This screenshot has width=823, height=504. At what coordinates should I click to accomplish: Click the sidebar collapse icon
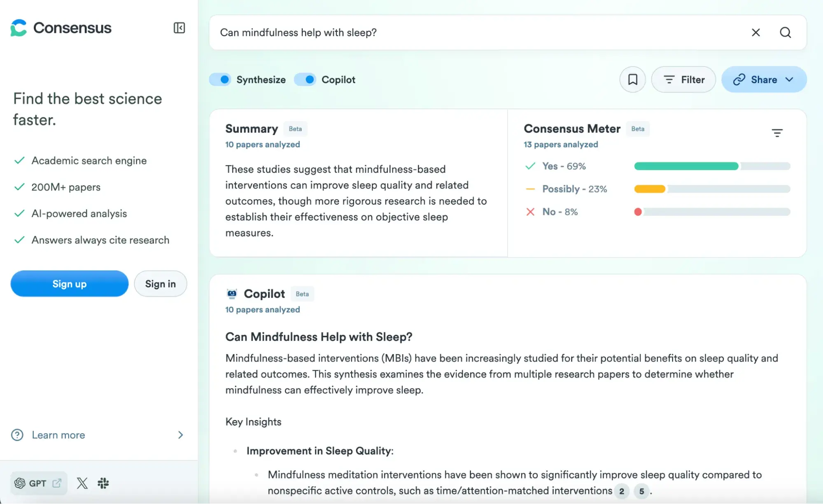tap(180, 28)
